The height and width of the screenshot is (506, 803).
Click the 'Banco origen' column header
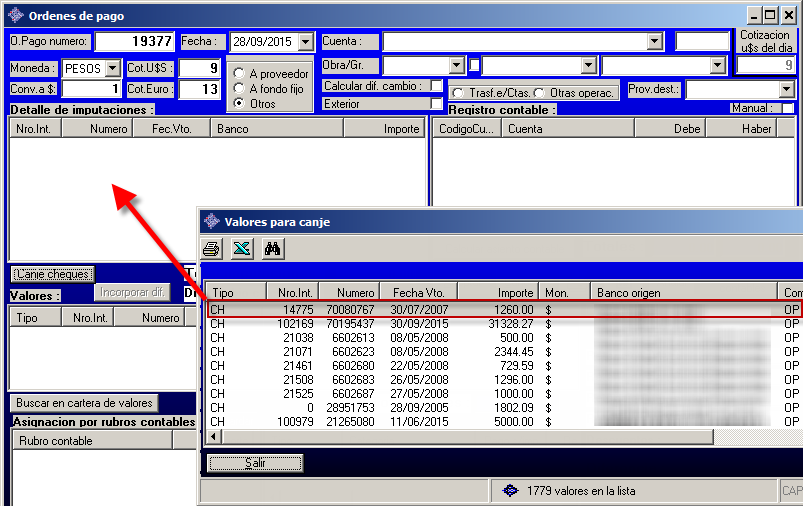685,292
